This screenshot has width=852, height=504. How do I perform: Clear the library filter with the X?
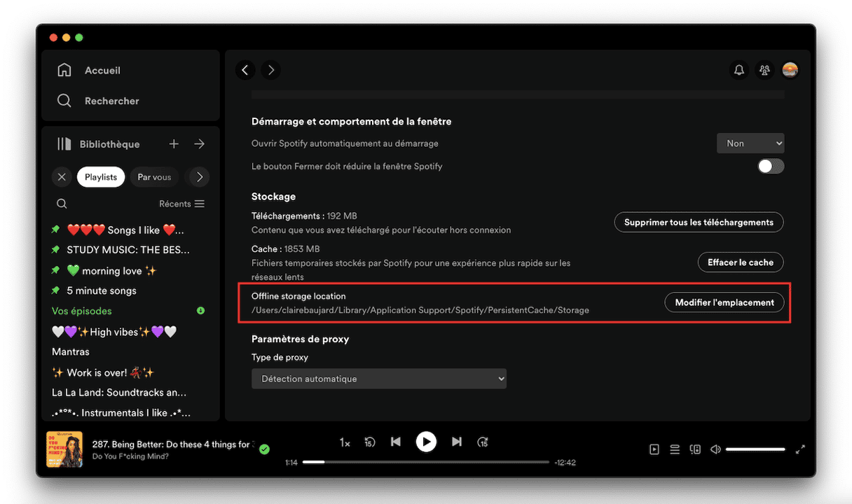[62, 177]
